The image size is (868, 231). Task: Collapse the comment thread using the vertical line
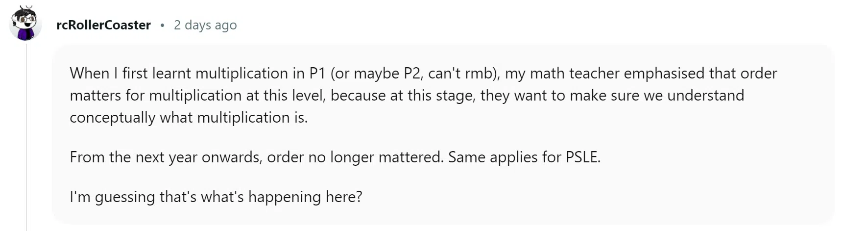26,137
